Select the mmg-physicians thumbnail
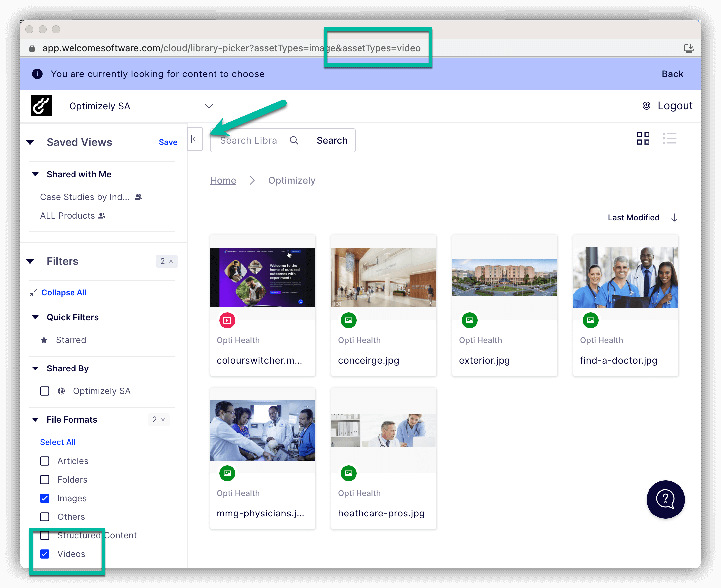This screenshot has width=721, height=588. click(262, 430)
